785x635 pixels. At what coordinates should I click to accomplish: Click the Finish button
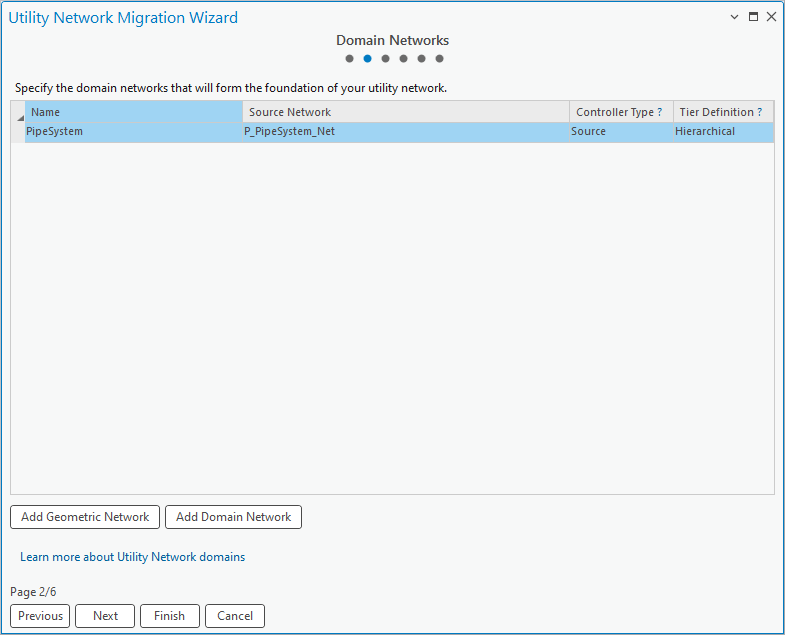(170, 616)
